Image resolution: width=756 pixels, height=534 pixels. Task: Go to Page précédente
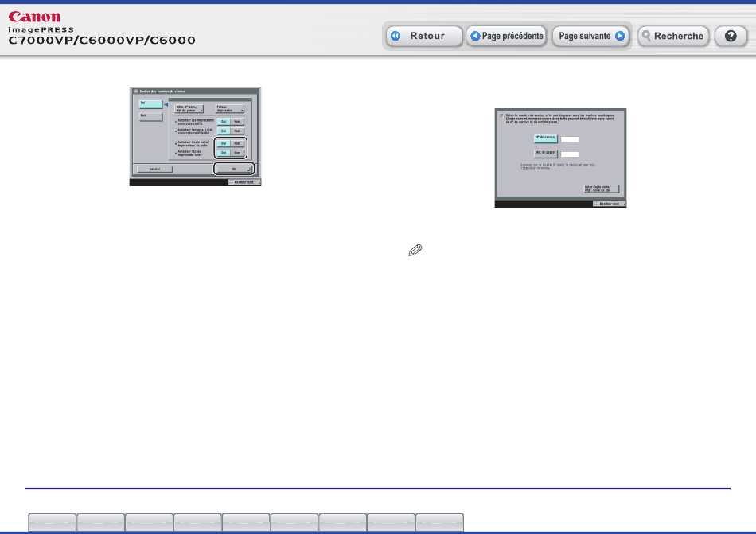(x=505, y=37)
